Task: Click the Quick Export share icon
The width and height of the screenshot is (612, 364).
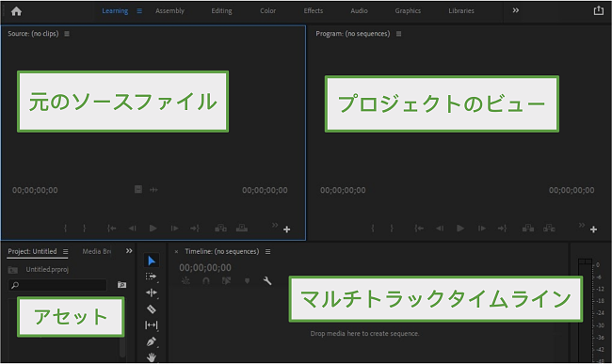Action: point(598,10)
